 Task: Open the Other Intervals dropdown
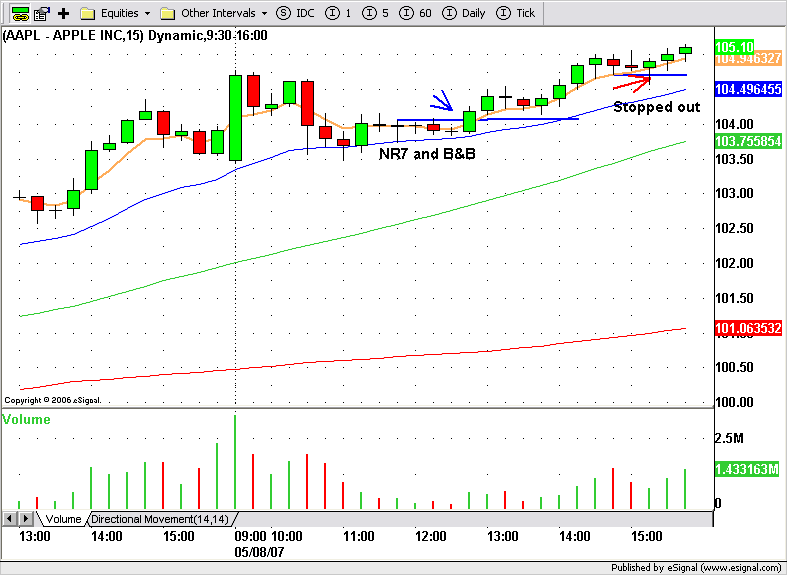[x=265, y=14]
